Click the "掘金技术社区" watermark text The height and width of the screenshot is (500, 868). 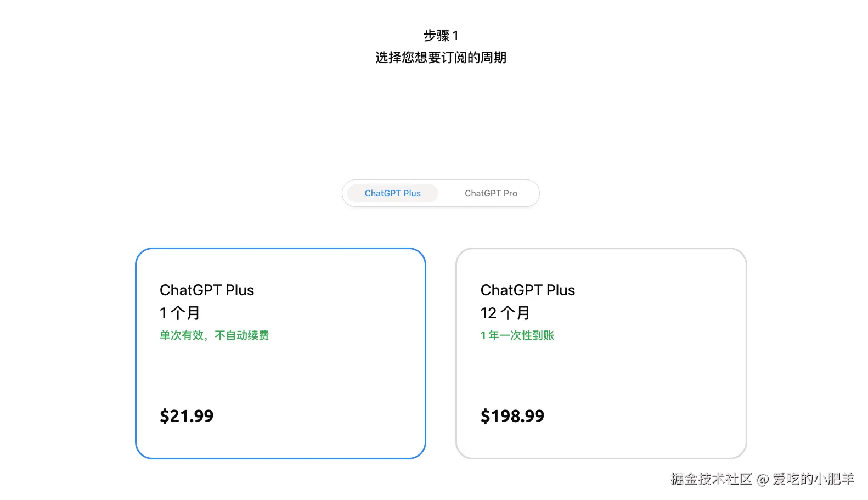(x=711, y=479)
